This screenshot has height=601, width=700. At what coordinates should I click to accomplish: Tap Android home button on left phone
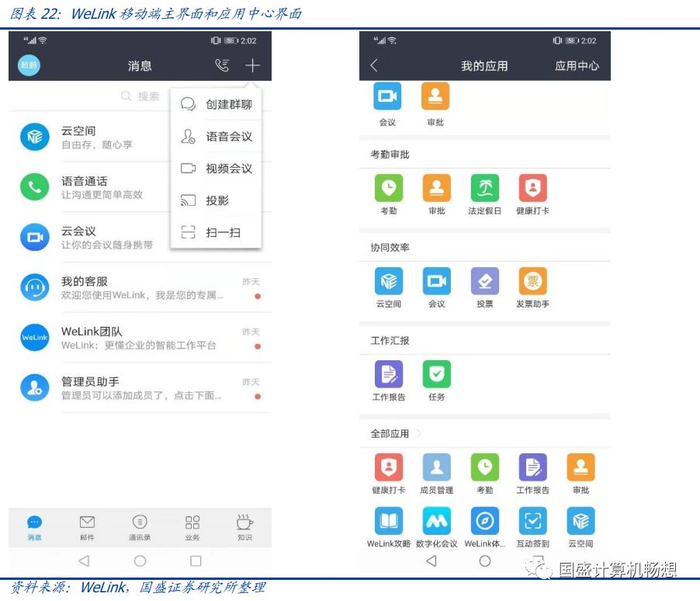pos(140,561)
